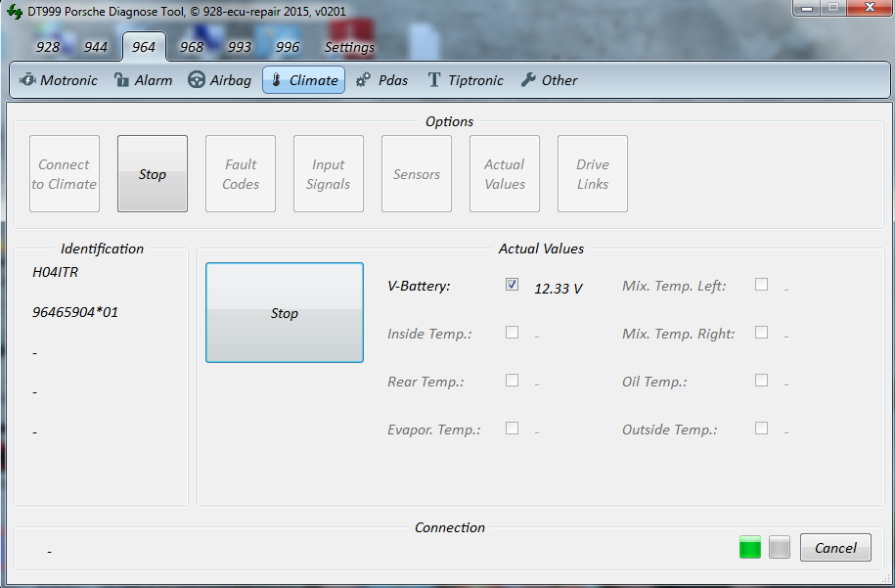Open the Settings tab
Image resolution: width=895 pixels, height=588 pixels.
tap(349, 47)
